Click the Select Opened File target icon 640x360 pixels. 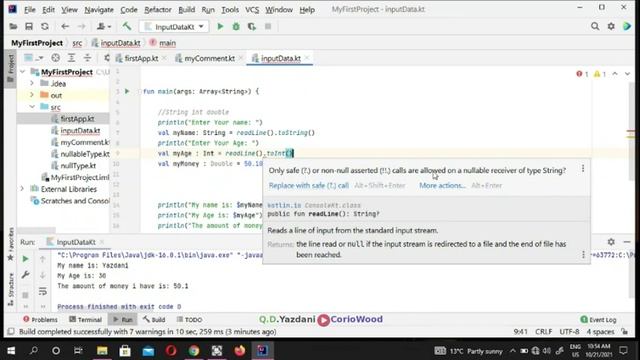[x=56, y=58]
